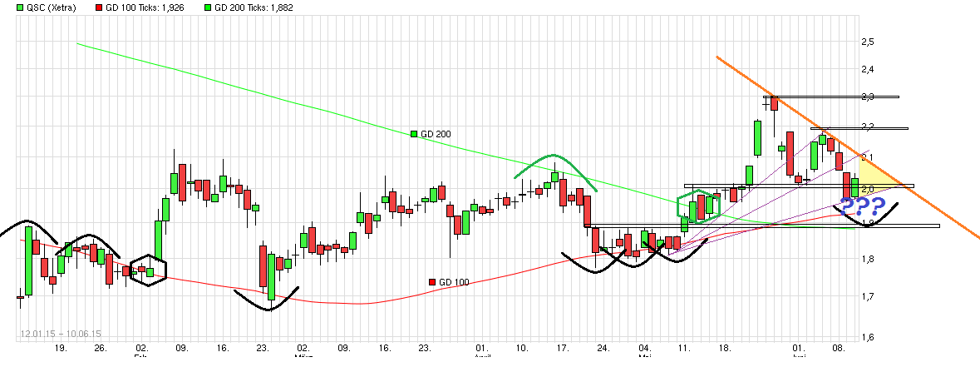The height and width of the screenshot is (367, 980).
Task: Click the 'GD 100' label on the red line
Action: point(454,283)
